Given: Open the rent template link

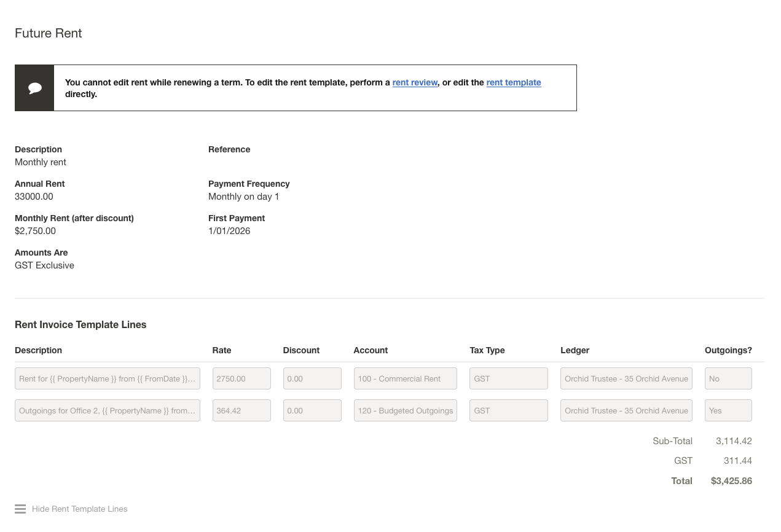Looking at the screenshot, I should pyautogui.click(x=513, y=82).
